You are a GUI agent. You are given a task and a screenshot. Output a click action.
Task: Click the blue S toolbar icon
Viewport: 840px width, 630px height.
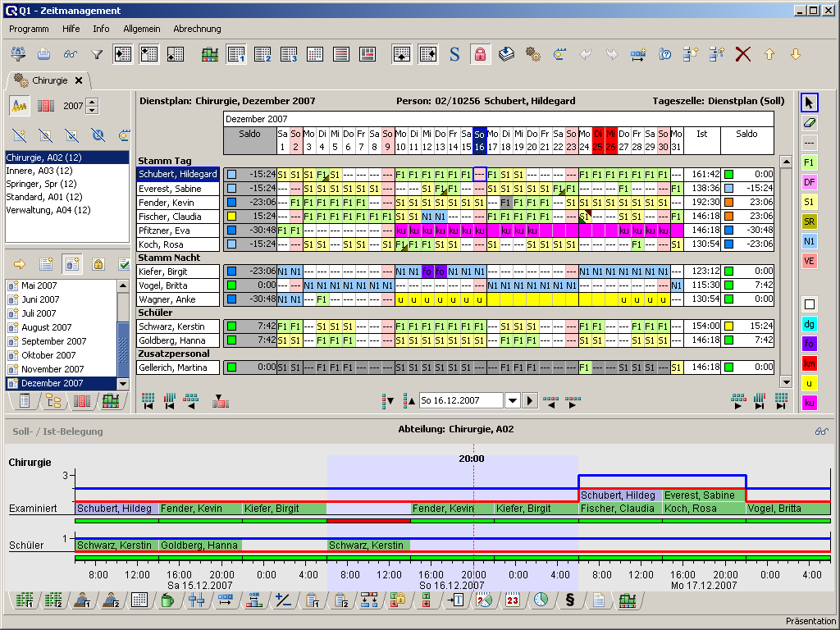tap(454, 54)
